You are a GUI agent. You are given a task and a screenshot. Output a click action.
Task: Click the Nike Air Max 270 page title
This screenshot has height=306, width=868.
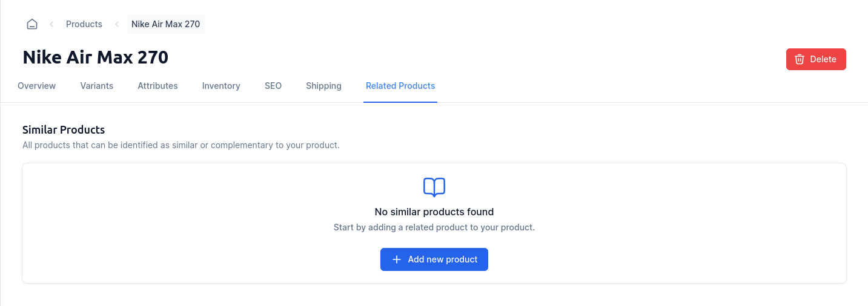(96, 57)
